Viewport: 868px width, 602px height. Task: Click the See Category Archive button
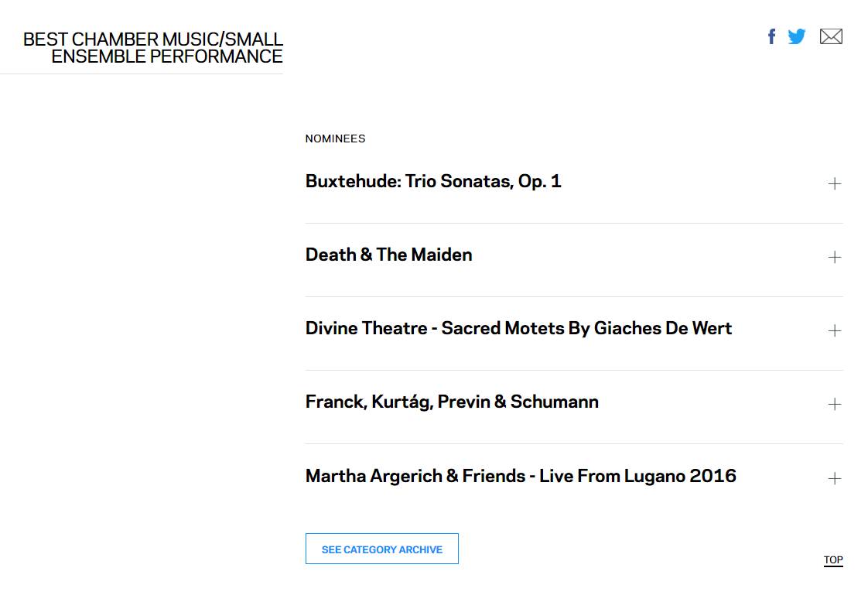tap(382, 549)
